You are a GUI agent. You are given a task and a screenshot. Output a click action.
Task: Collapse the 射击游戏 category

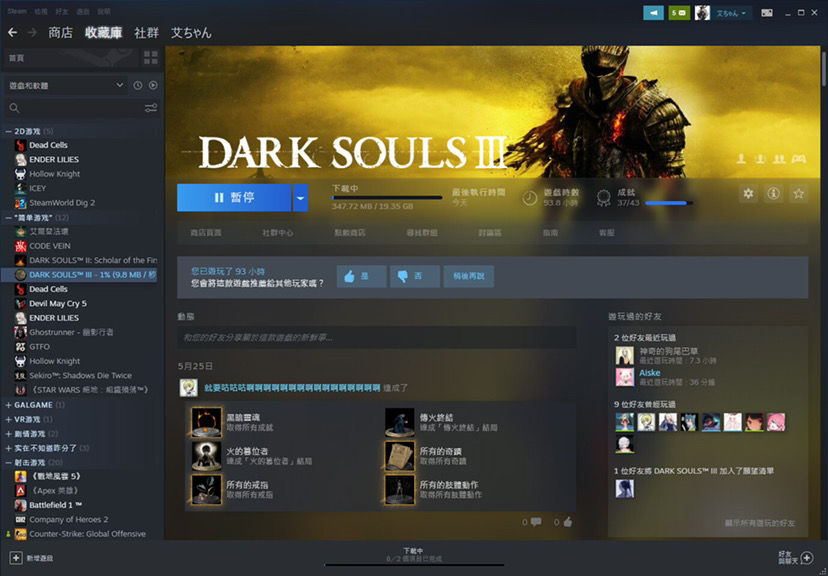coord(8,462)
